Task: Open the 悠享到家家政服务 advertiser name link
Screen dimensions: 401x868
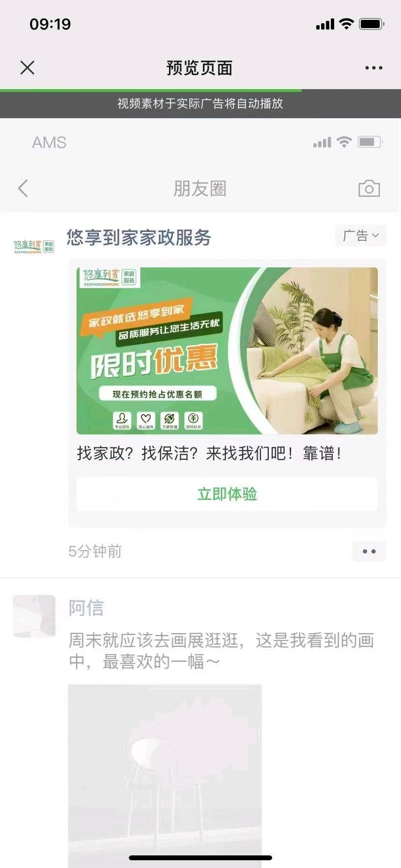Action: tap(139, 237)
